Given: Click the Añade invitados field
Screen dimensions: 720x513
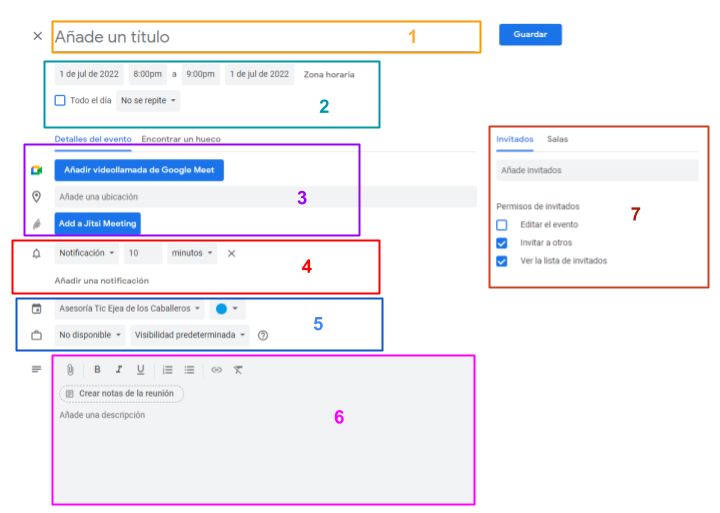Looking at the screenshot, I should (597, 170).
